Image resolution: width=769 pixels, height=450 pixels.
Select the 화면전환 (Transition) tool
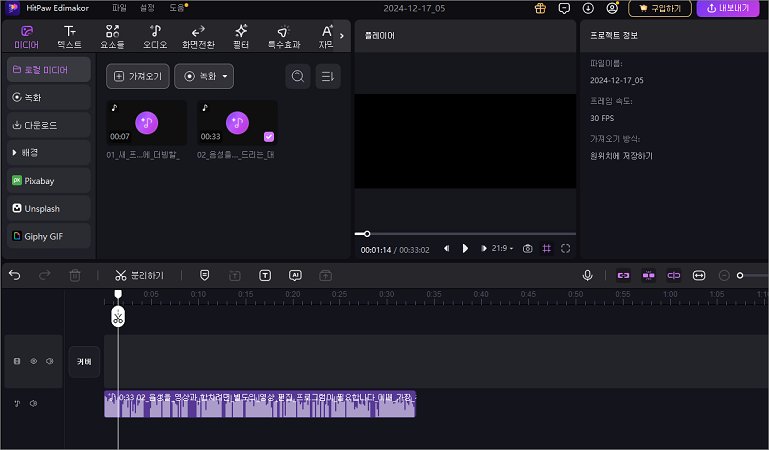pyautogui.click(x=196, y=37)
